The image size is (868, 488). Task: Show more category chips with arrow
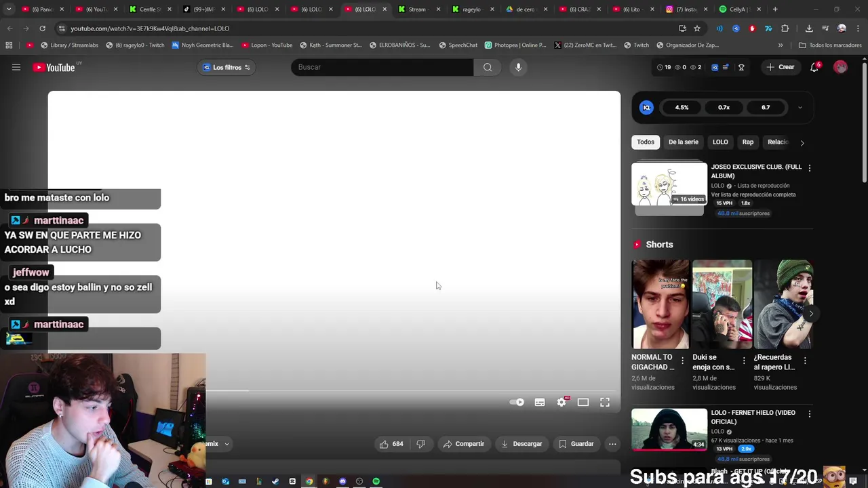point(802,142)
